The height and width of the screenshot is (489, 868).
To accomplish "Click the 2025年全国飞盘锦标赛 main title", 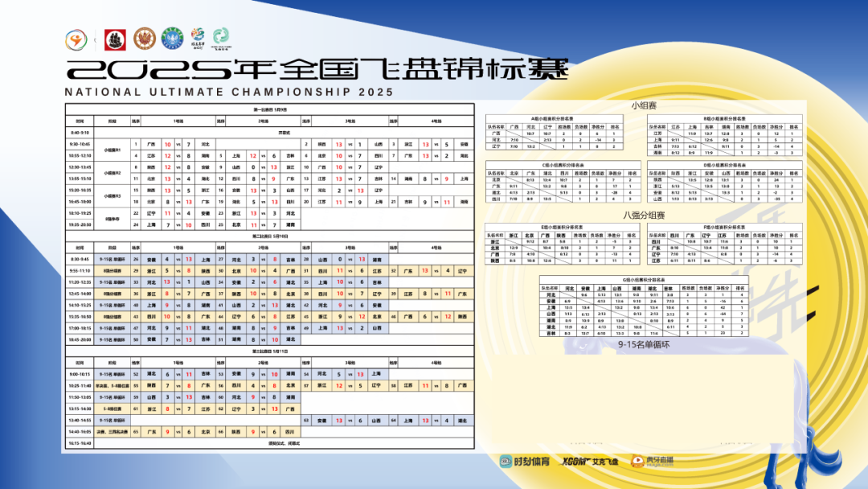I will [317, 69].
